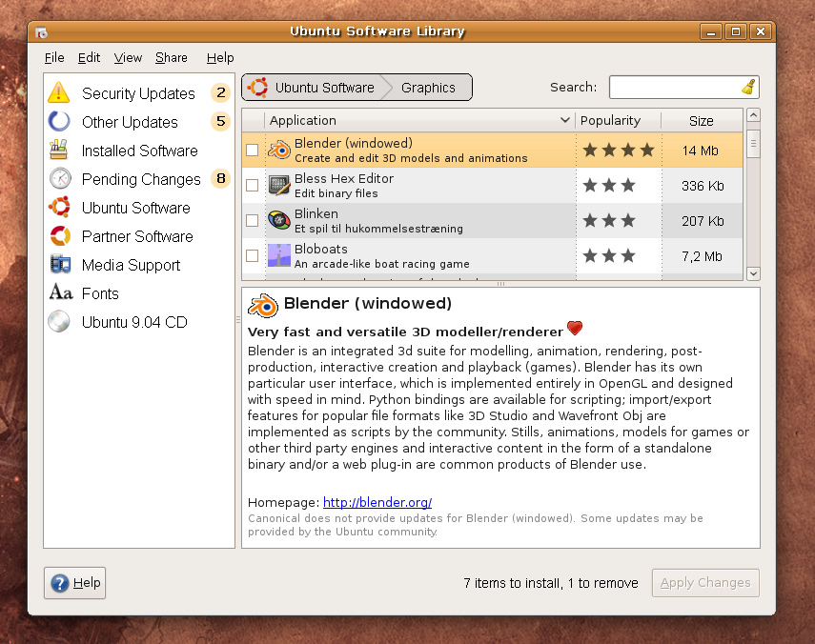
Task: Click the Media Support film icon
Action: [60, 264]
